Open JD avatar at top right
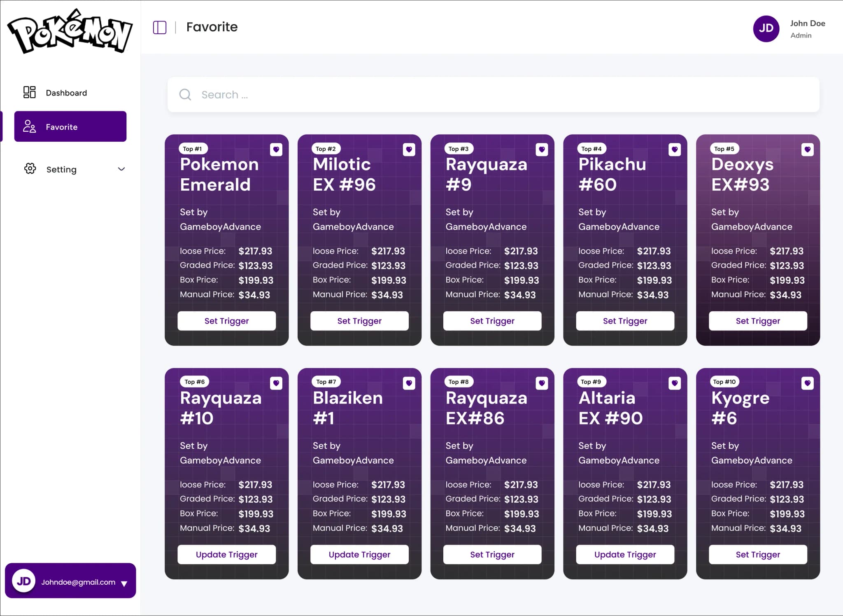This screenshot has width=843, height=616. 766,28
